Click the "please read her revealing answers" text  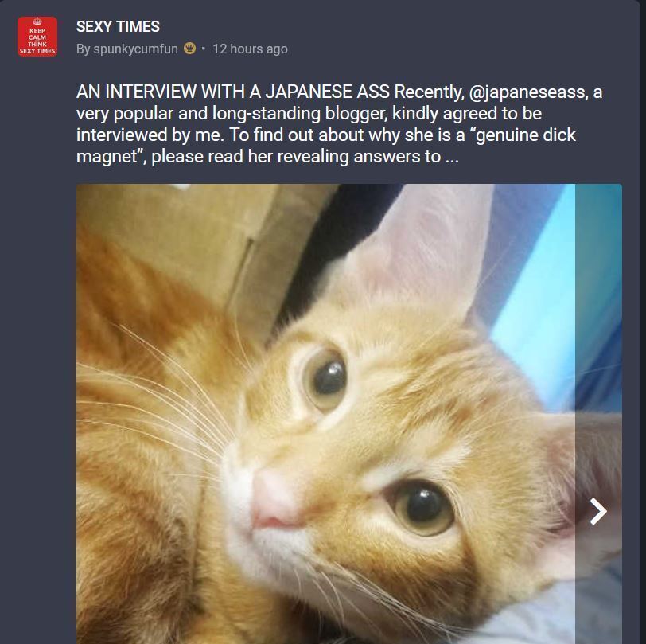tap(296, 157)
